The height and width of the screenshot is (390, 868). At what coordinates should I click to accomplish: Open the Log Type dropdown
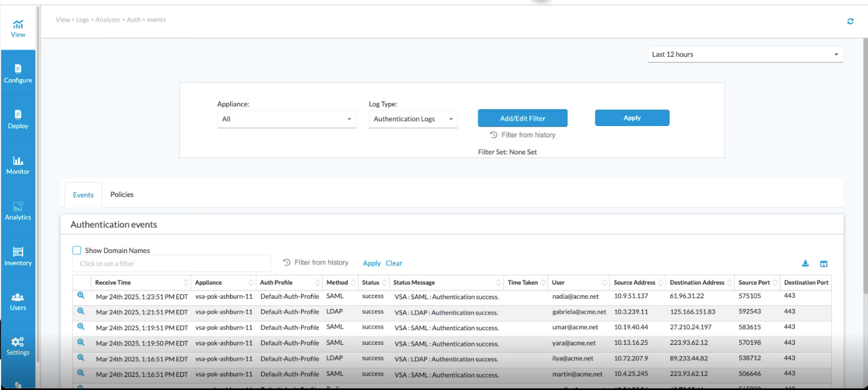point(413,119)
